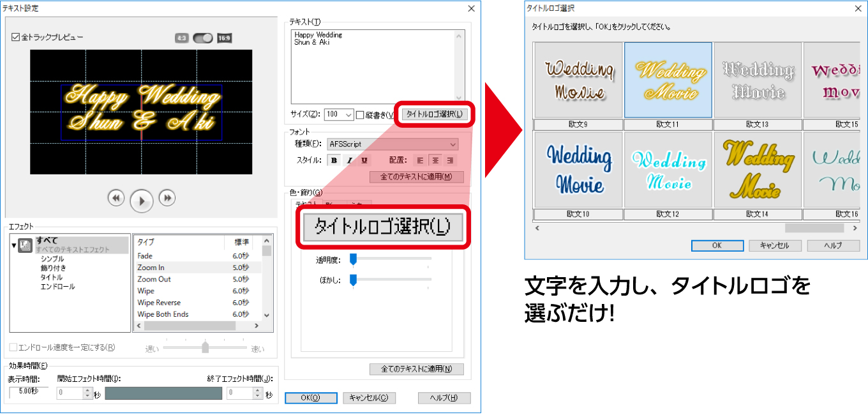This screenshot has width=868, height=417.
Task: Set text alignment to left
Action: point(419,160)
